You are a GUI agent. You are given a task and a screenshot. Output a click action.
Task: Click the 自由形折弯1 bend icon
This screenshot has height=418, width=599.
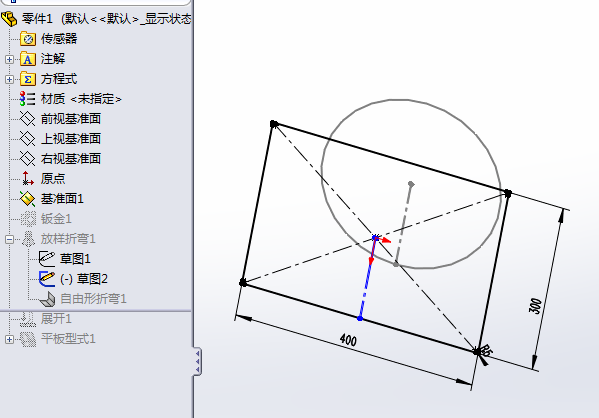click(47, 298)
